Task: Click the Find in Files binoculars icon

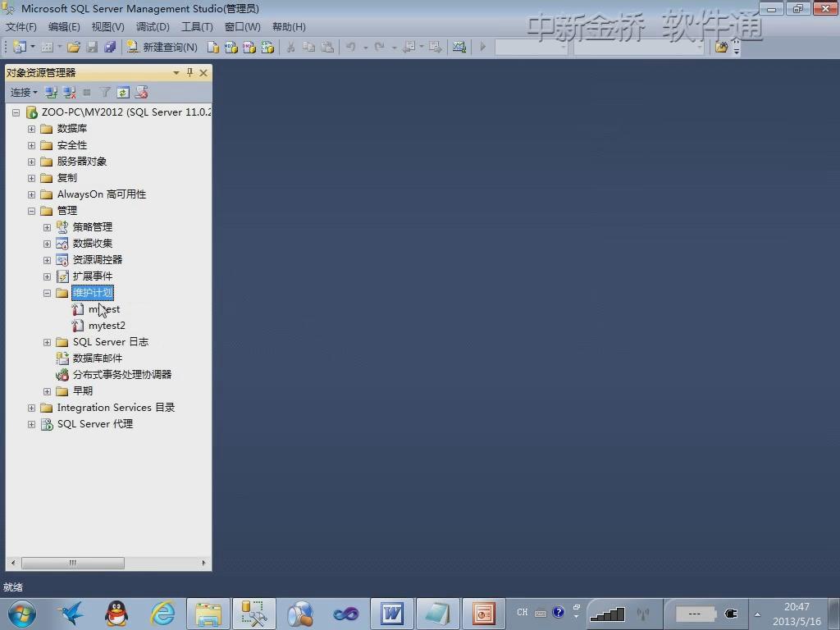Action: point(721,47)
